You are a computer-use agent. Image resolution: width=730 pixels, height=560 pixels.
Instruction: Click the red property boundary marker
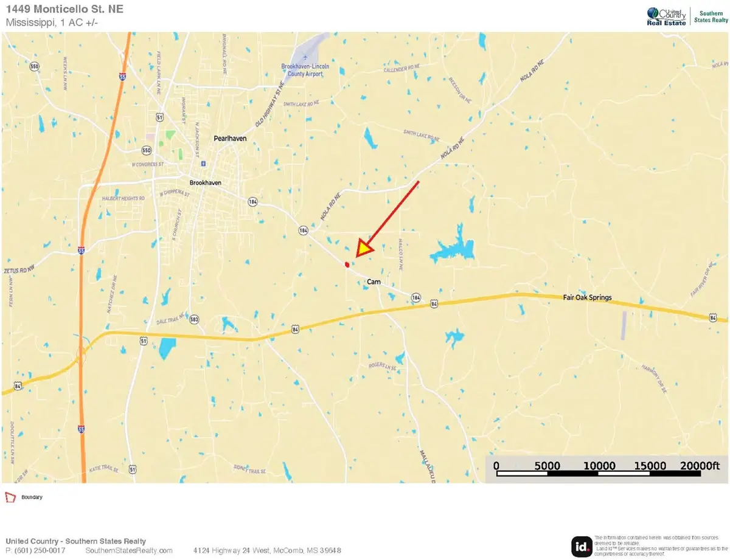[347, 264]
